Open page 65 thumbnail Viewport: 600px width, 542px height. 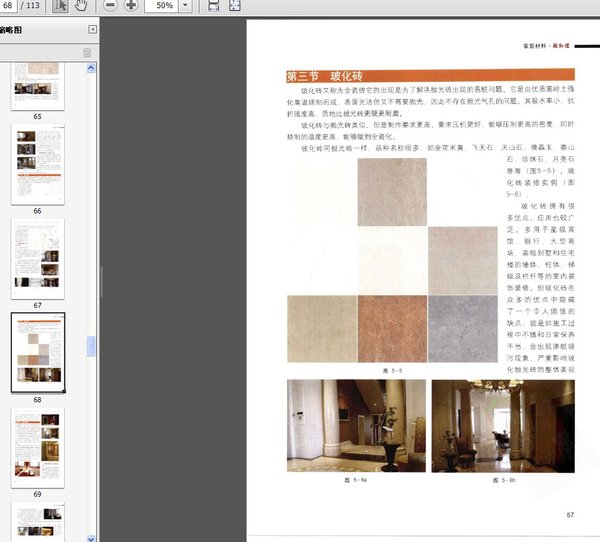click(37, 85)
